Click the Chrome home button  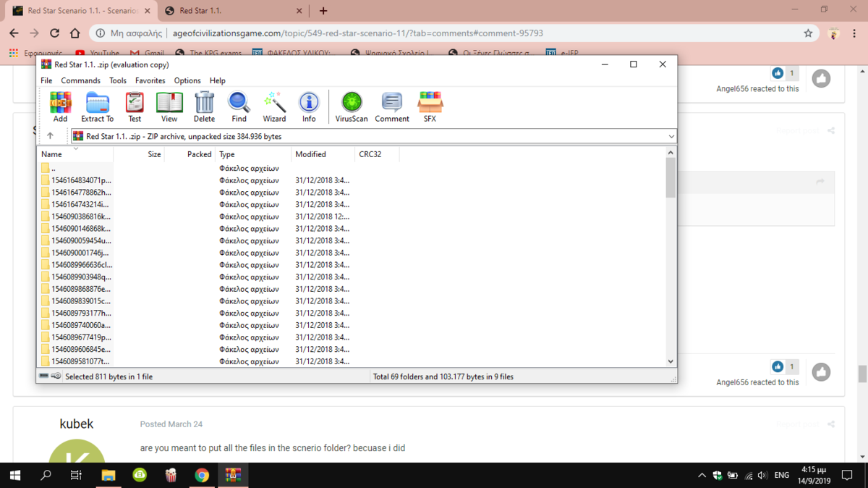coord(75,33)
